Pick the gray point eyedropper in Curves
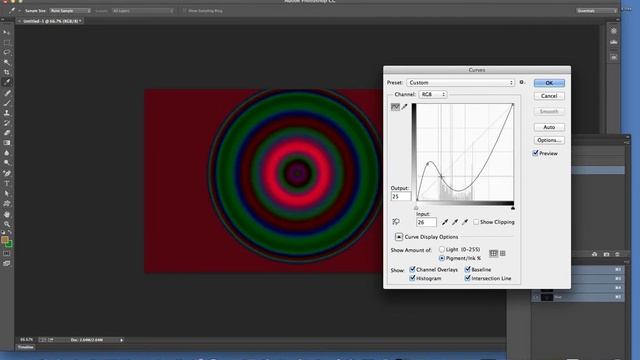The width and height of the screenshot is (640, 360). [x=455, y=222]
